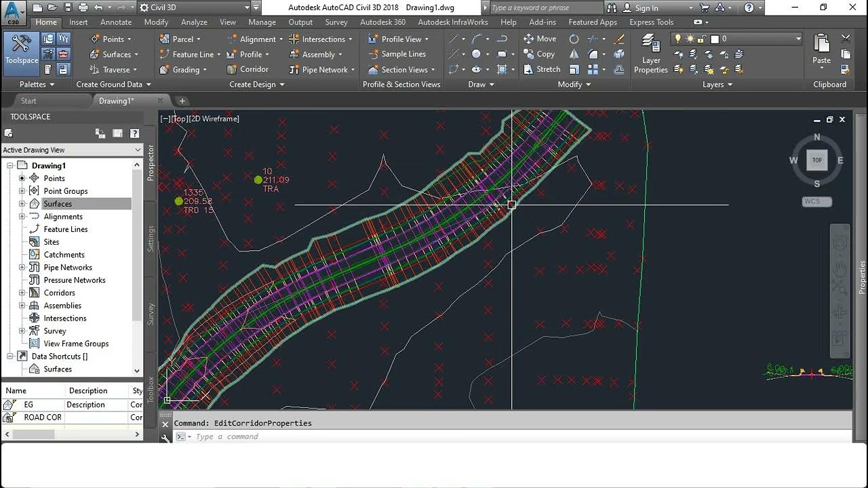Click the Name column header
This screenshot has width=868, height=488.
click(x=33, y=391)
